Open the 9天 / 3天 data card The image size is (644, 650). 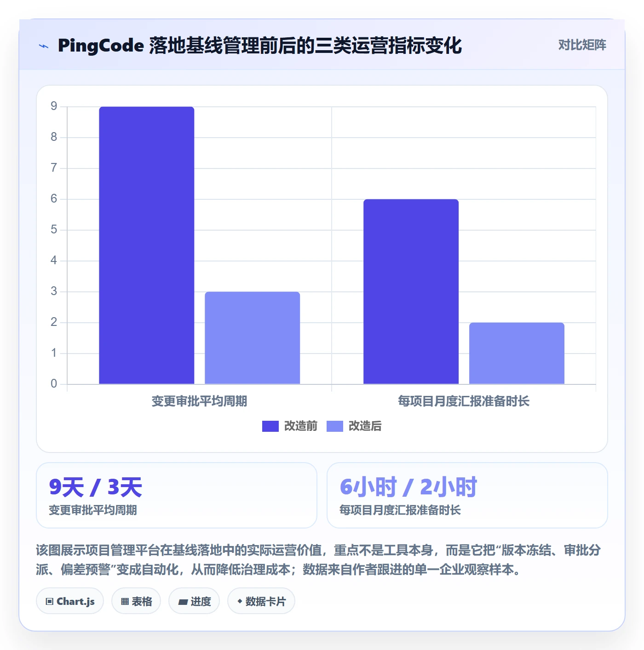177,495
